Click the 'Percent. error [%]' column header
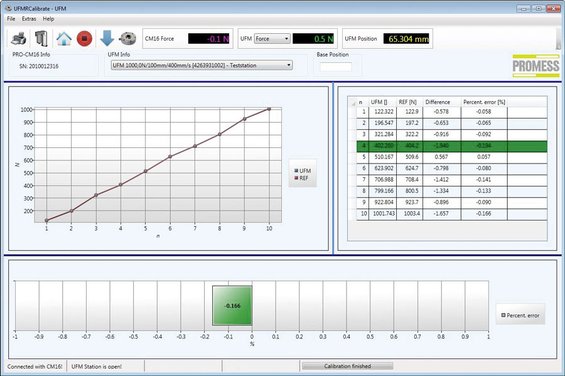The height and width of the screenshot is (376, 565). [x=484, y=102]
